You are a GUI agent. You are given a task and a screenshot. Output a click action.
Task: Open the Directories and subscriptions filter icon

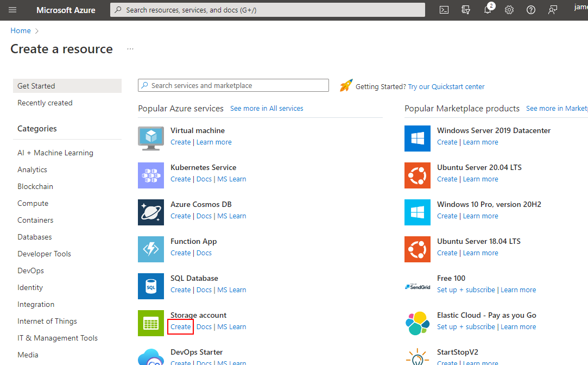click(466, 10)
